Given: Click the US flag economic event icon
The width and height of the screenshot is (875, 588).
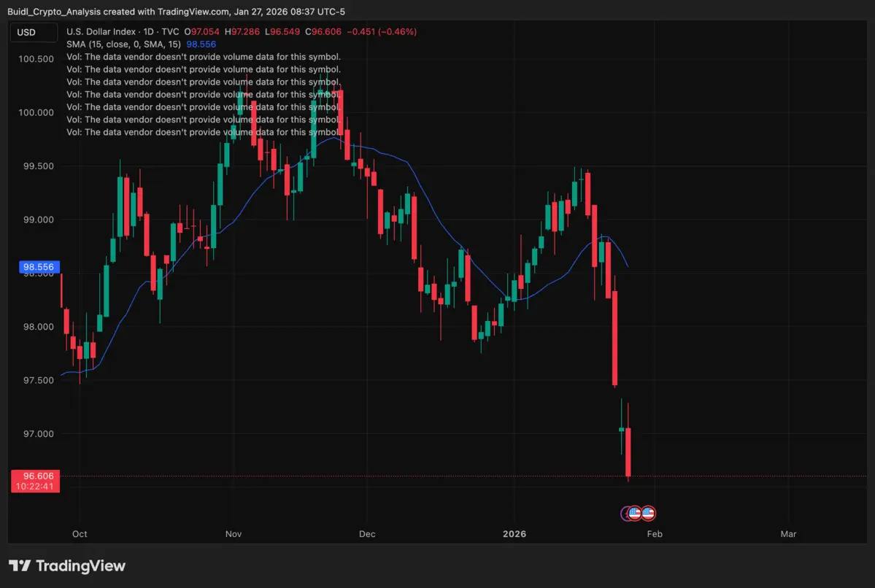Looking at the screenshot, I should 634,513.
